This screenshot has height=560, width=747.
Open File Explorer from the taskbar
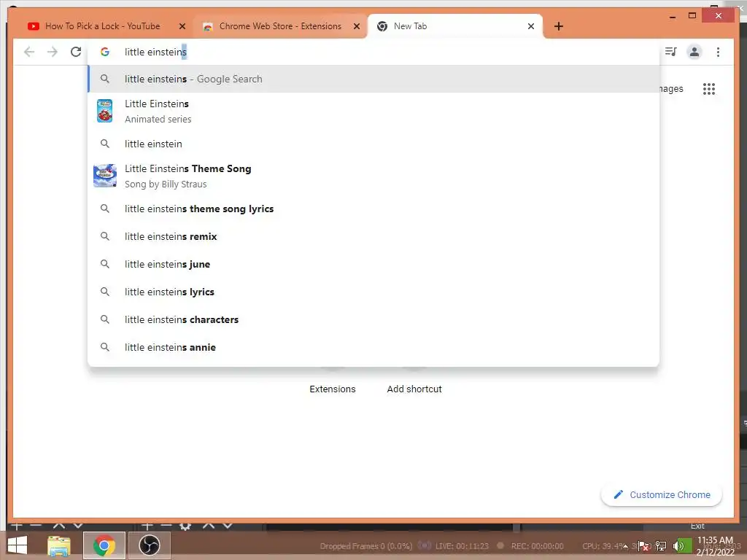tap(58, 545)
